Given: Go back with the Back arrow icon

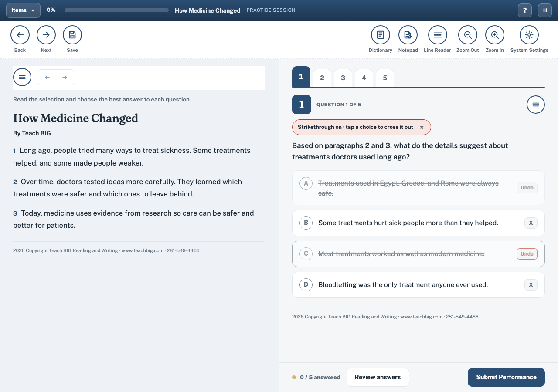Looking at the screenshot, I should click(20, 35).
